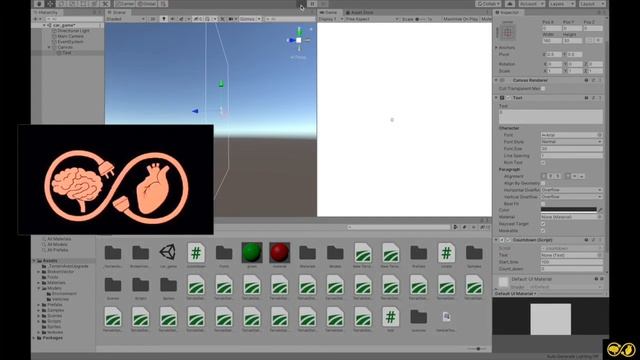The height and width of the screenshot is (360, 640).
Task: Open the Layers dropdown
Action: point(562,4)
